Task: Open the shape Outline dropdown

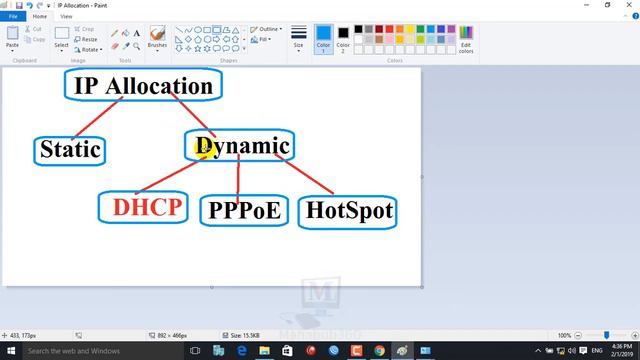Action: point(266,29)
